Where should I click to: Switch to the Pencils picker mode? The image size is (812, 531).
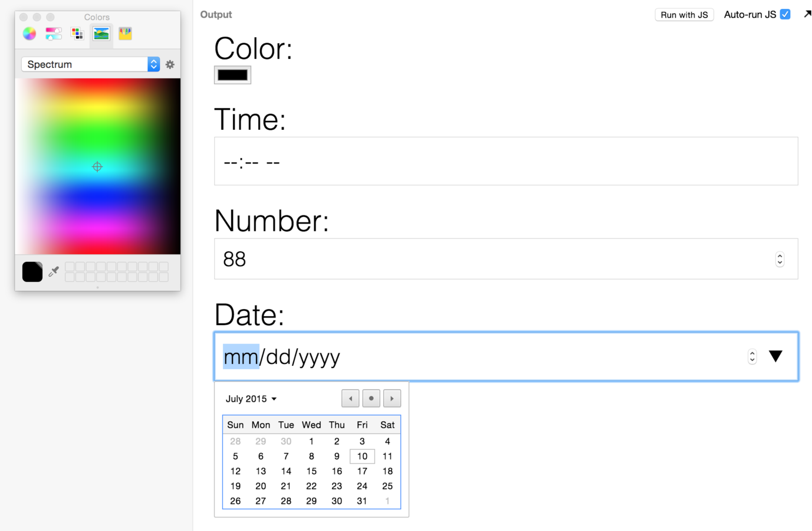[x=125, y=34]
